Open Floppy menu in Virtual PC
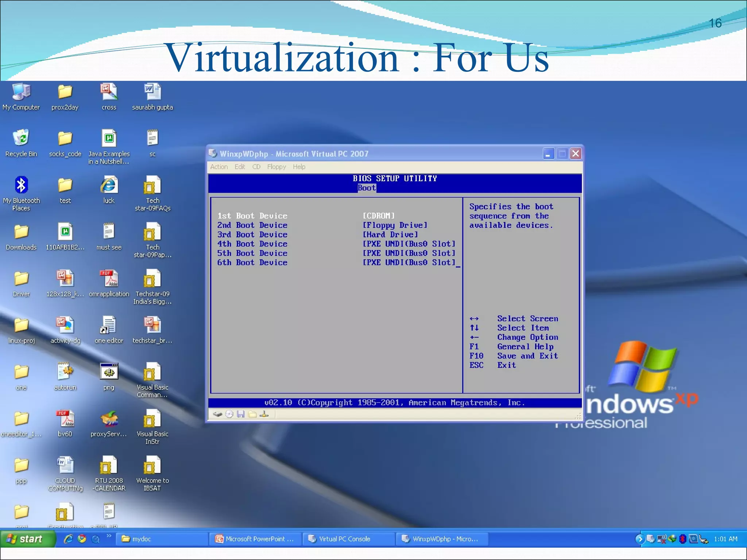The width and height of the screenshot is (747, 560). point(276,167)
